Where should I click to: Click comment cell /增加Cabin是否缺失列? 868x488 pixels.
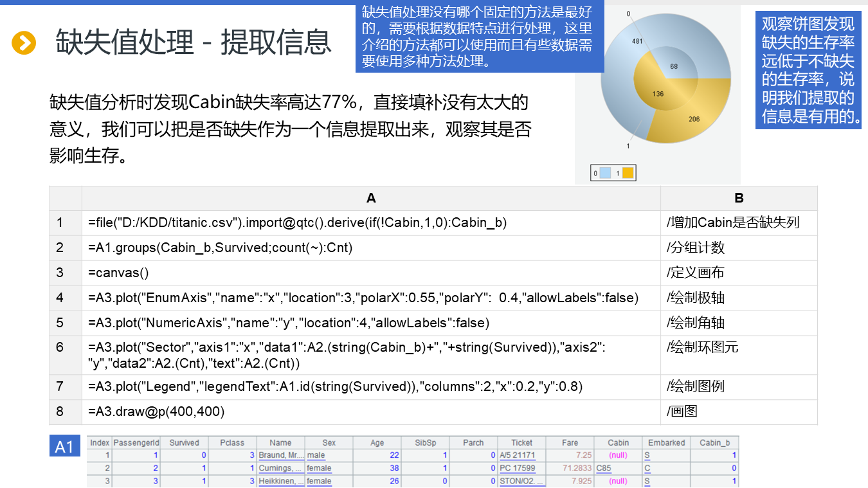[x=739, y=223]
